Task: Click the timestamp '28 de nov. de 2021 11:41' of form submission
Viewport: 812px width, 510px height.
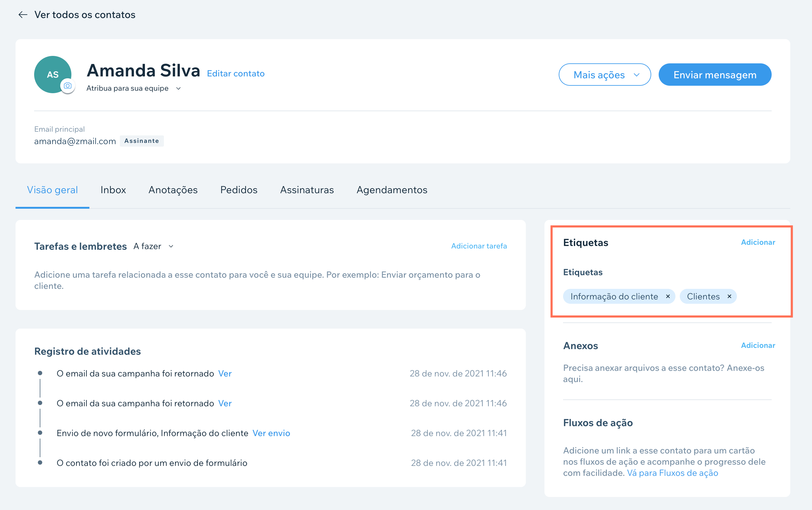Action: 459,433
